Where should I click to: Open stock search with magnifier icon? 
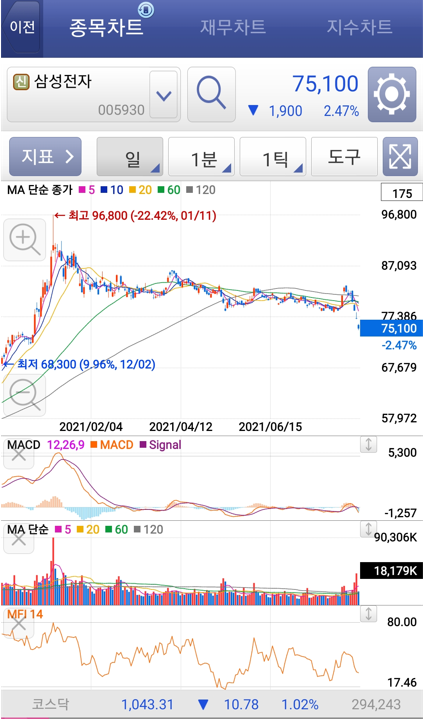[211, 94]
